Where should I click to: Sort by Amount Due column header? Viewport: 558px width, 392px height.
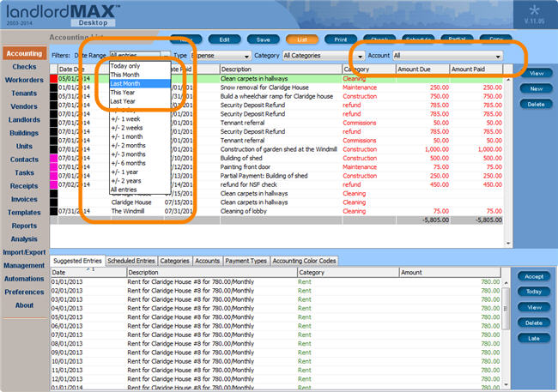coord(422,69)
